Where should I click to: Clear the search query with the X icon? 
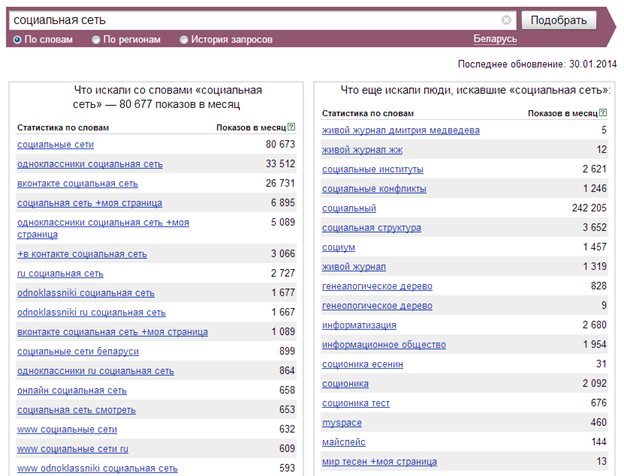pos(506,20)
